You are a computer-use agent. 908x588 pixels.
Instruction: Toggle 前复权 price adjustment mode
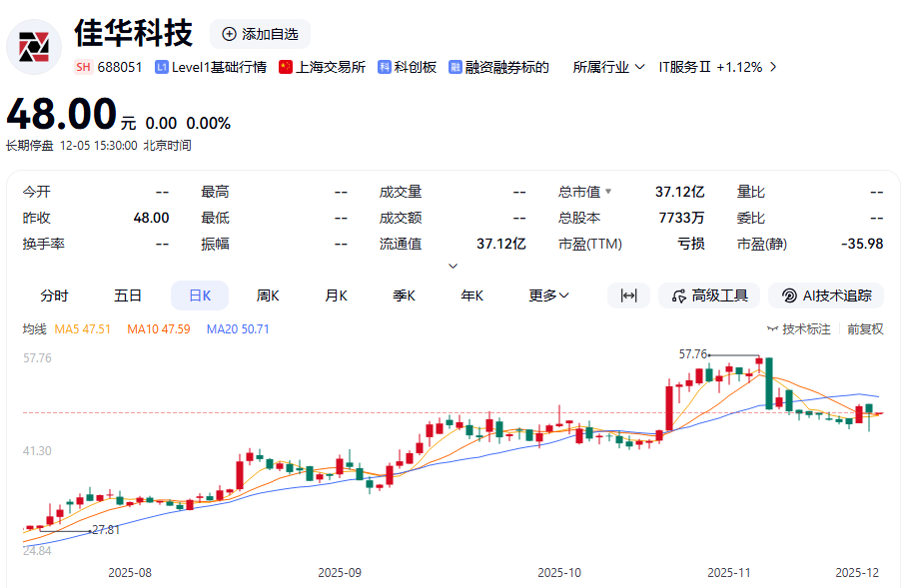click(865, 328)
